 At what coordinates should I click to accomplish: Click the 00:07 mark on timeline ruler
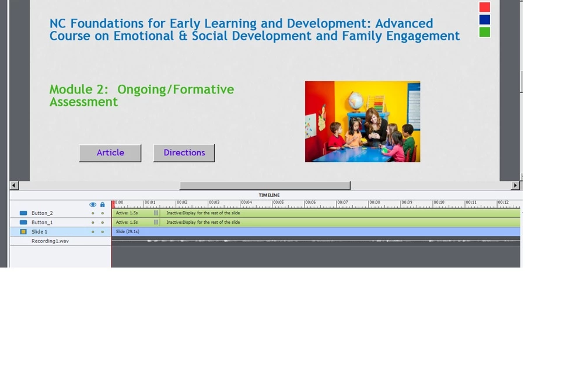click(x=343, y=202)
